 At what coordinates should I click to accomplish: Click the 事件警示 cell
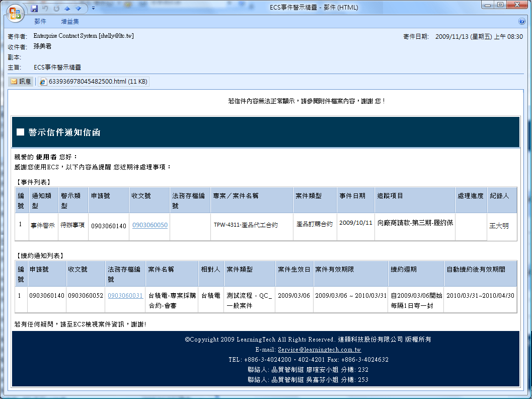[43, 226]
